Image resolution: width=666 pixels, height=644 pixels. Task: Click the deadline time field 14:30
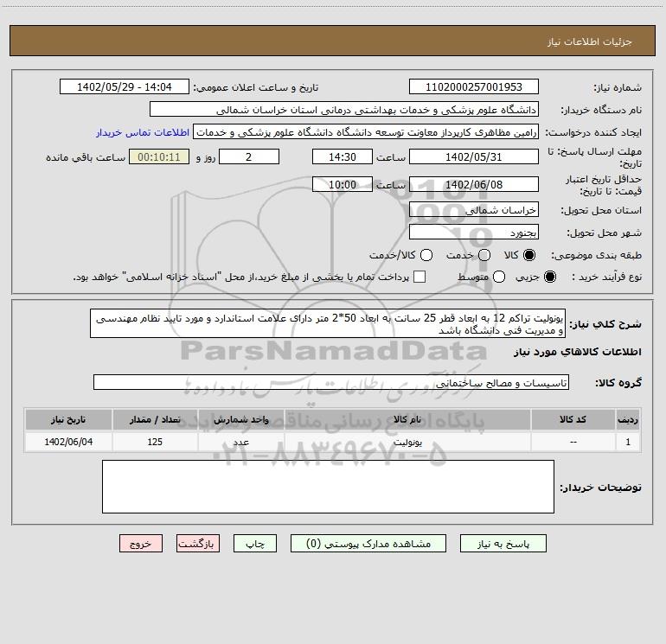click(x=343, y=156)
